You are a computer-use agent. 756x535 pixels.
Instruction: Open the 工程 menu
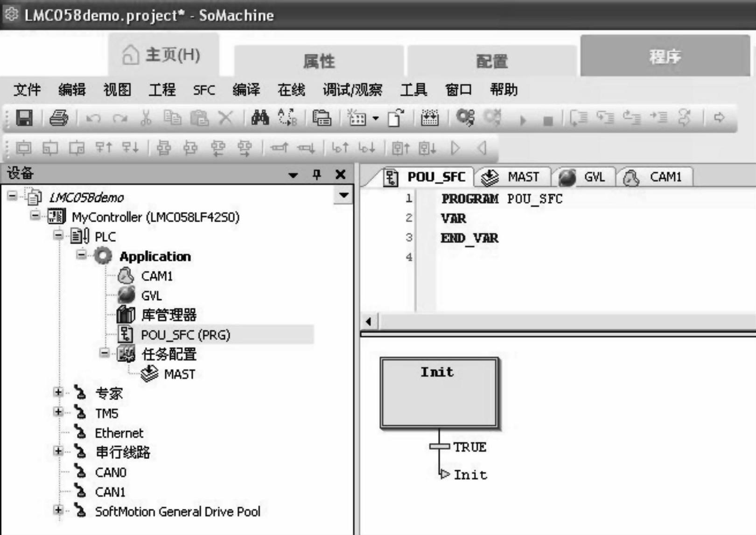click(162, 90)
